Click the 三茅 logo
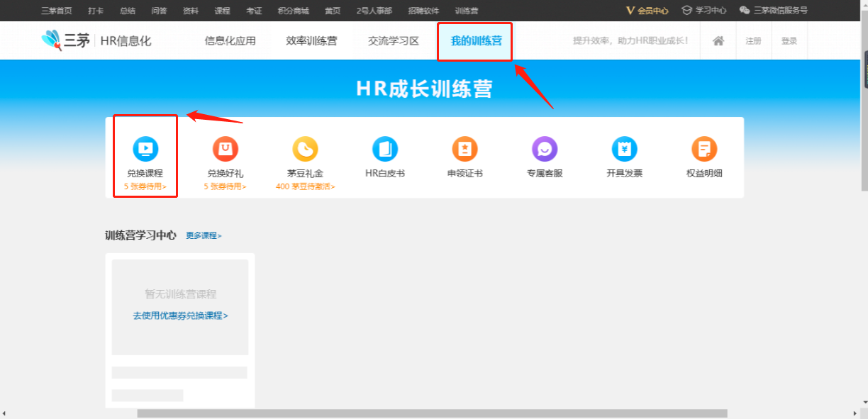The height and width of the screenshot is (419, 868). pyautogui.click(x=66, y=40)
